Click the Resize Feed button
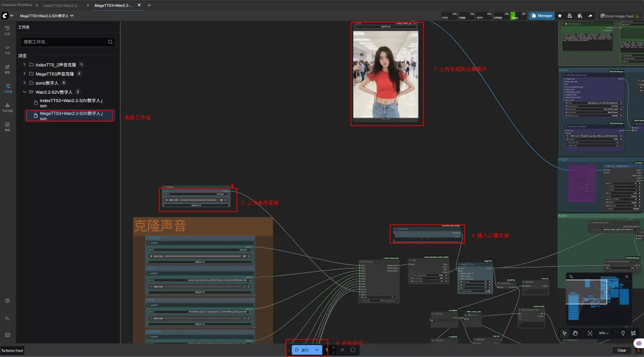The height and width of the screenshot is (357, 644). pyautogui.click(x=13, y=350)
